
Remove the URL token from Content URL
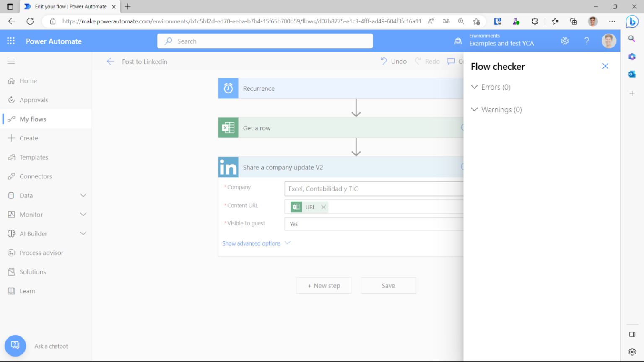(x=324, y=207)
